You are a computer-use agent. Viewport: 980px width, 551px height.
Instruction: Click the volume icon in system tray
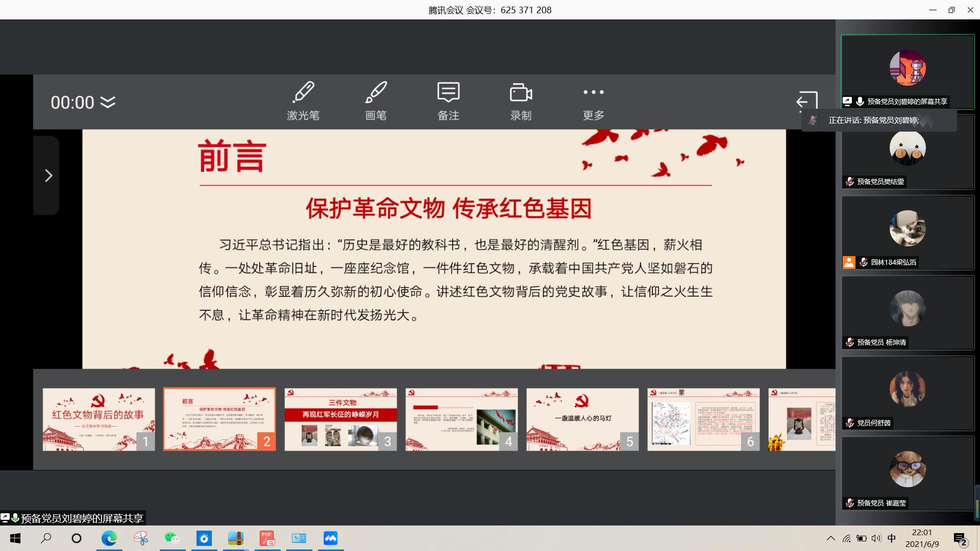(x=876, y=538)
